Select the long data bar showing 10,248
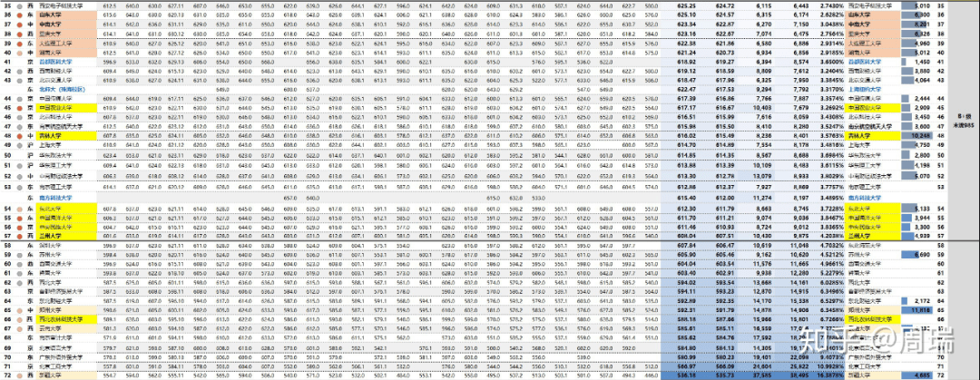980x380 pixels. click(917, 135)
